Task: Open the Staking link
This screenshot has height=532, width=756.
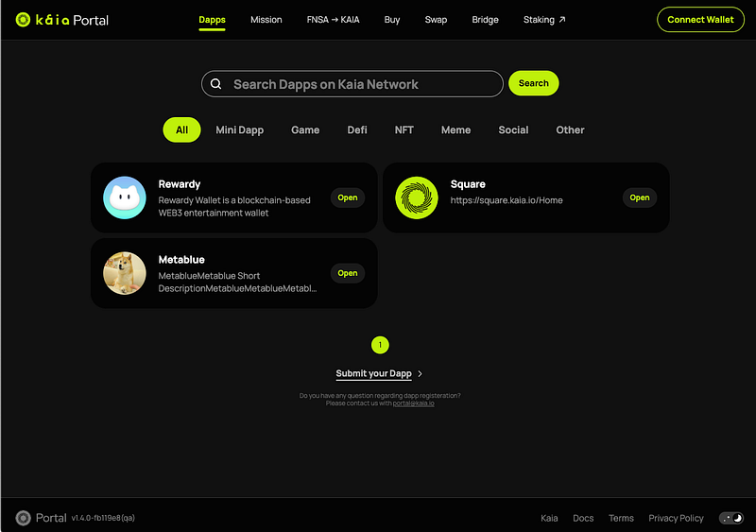Action: 544,20
